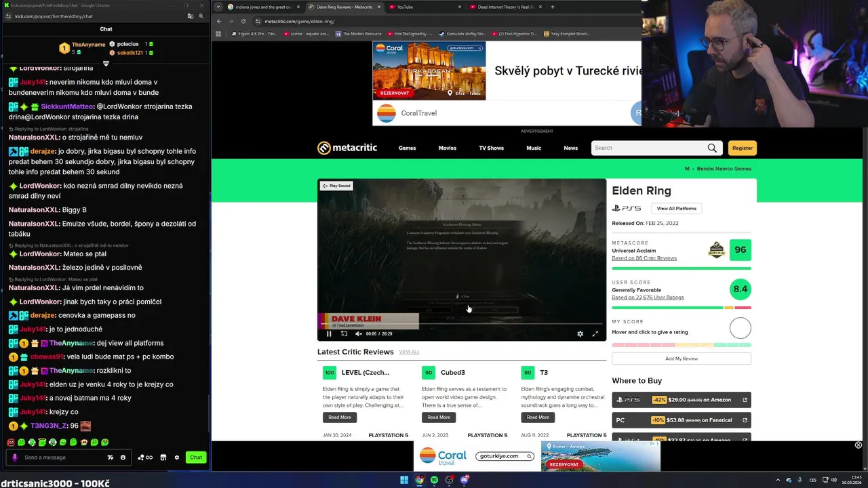This screenshot has height=488, width=868.
Task: Click Windows Start button on taskbar
Action: click(404, 480)
